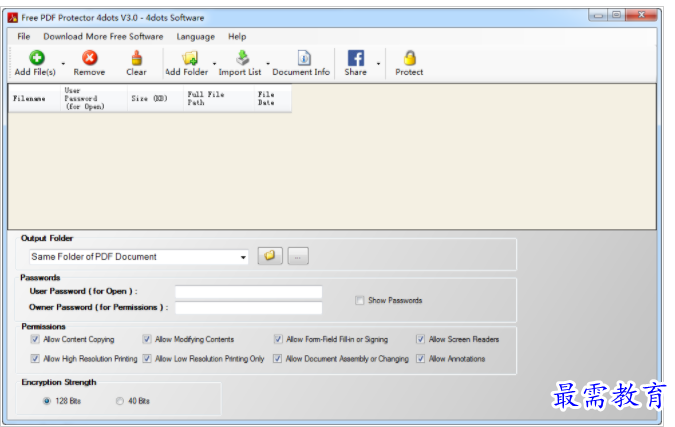Click the File Date column header
Image resolution: width=675 pixels, height=427 pixels.
pos(273,99)
